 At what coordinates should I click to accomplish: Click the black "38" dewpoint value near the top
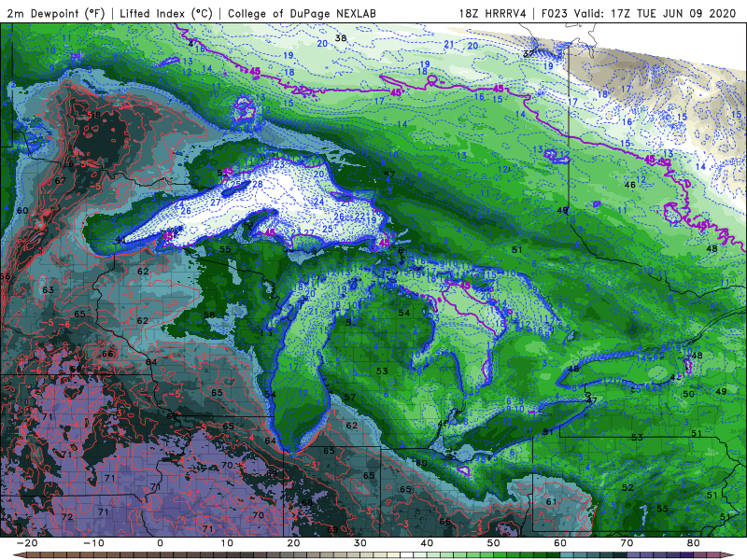(341, 38)
